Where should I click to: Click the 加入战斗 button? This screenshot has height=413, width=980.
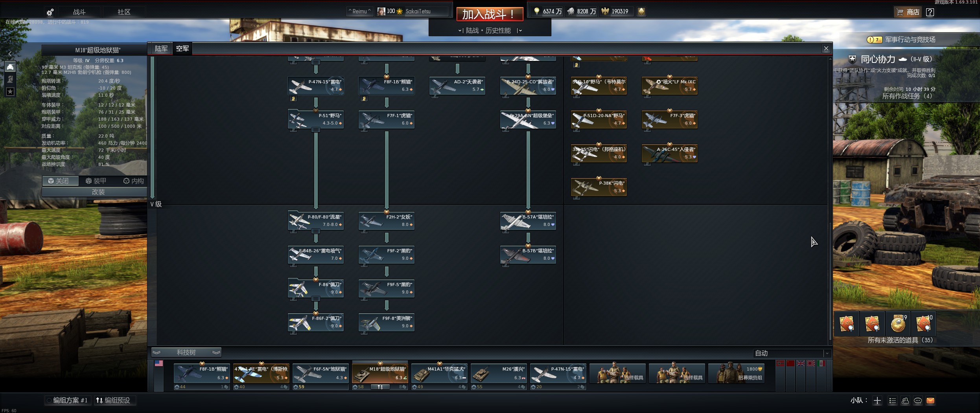pos(490,15)
